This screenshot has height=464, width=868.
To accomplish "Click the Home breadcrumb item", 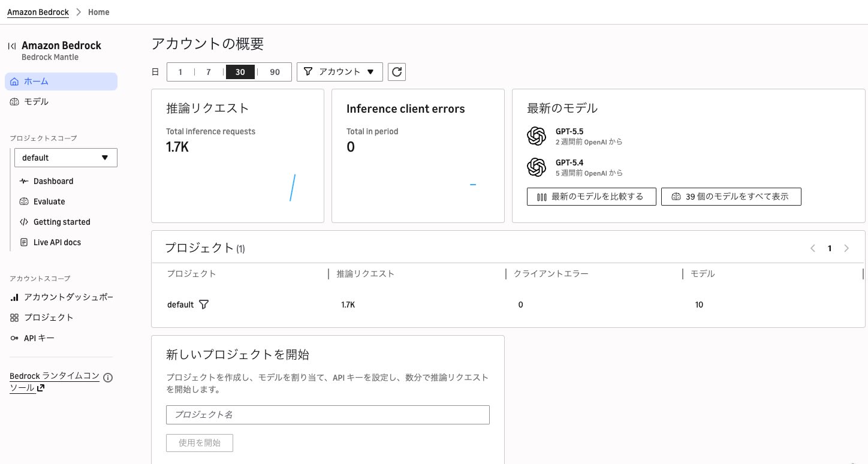I will click(x=99, y=12).
